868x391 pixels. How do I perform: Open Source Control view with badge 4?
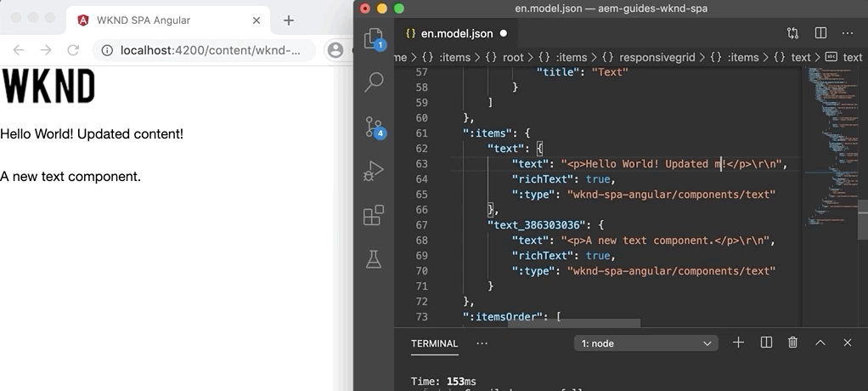point(375,127)
